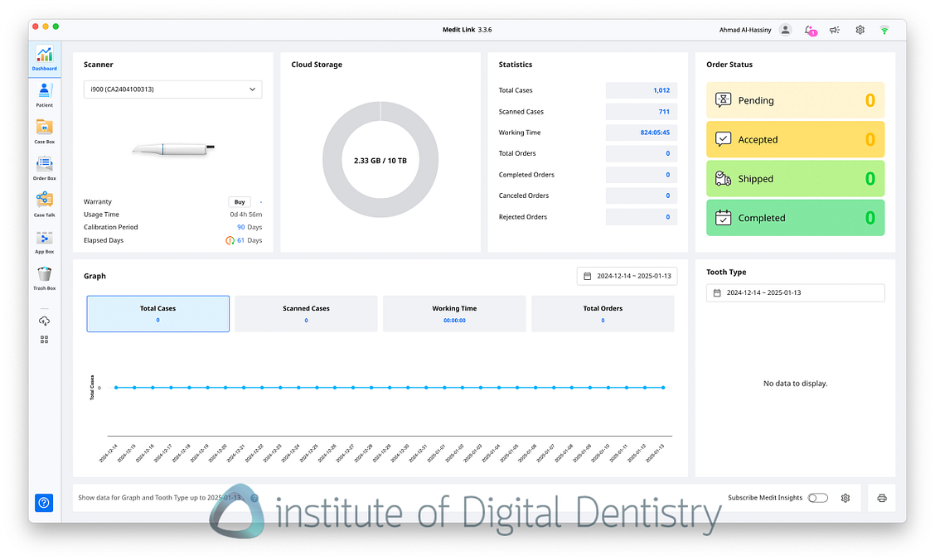Open the notifications bell
Image resolution: width=935 pixels, height=560 pixels.
(x=809, y=30)
